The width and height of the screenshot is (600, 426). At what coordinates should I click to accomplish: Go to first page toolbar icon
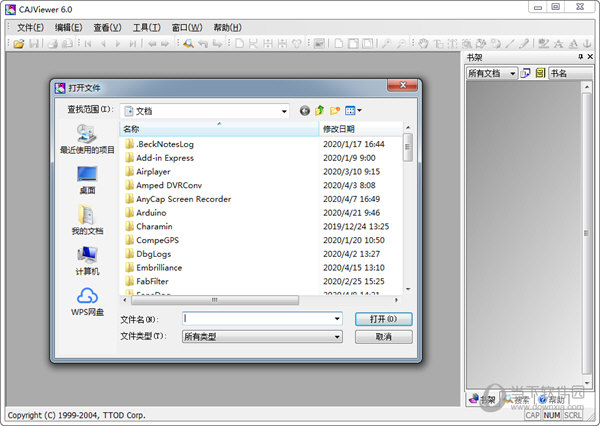[88, 44]
